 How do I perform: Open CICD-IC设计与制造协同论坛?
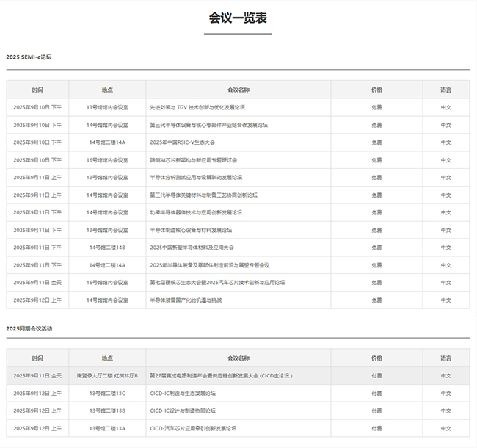coord(183,411)
